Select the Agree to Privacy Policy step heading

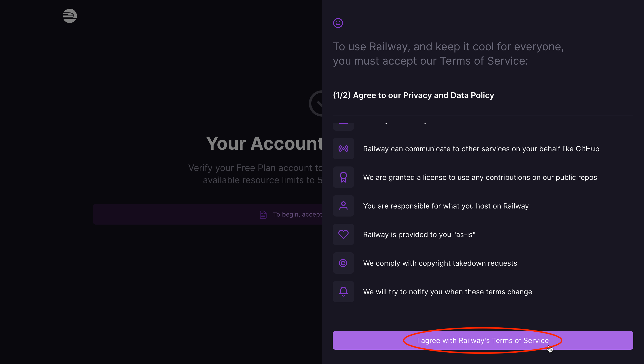[x=413, y=95]
